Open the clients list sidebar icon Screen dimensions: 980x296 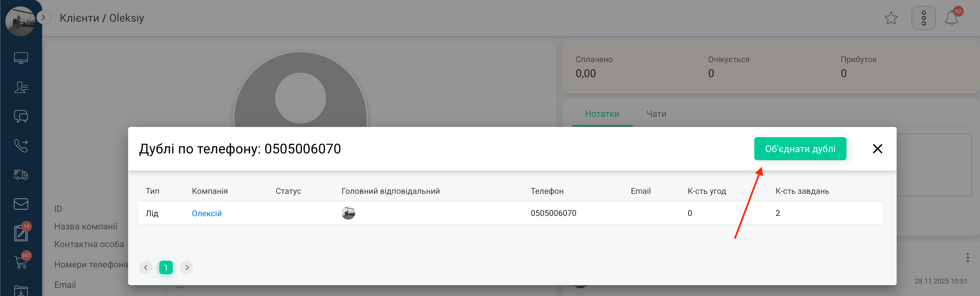[21, 87]
